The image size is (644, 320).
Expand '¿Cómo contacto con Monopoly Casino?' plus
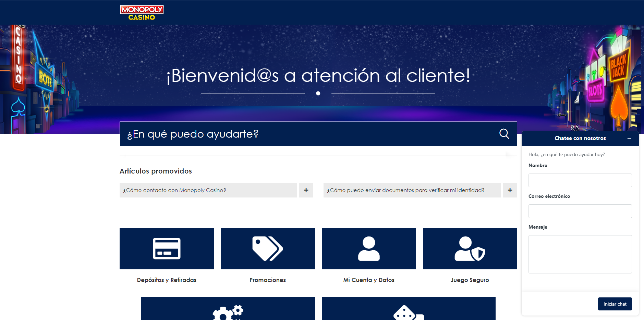(x=306, y=190)
